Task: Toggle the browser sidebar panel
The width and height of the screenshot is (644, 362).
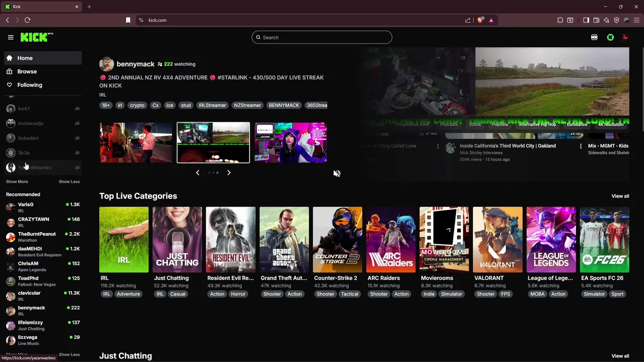Action: click(x=586, y=20)
